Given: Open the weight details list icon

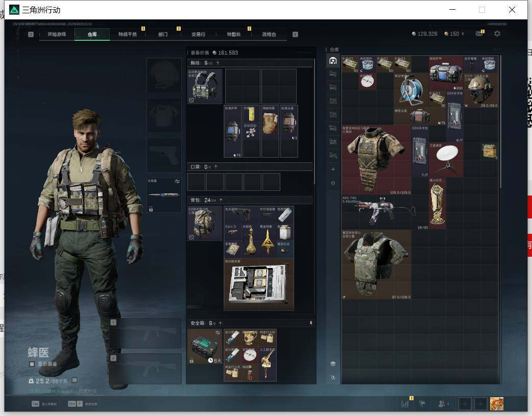Looking at the screenshot, I should point(75,380).
